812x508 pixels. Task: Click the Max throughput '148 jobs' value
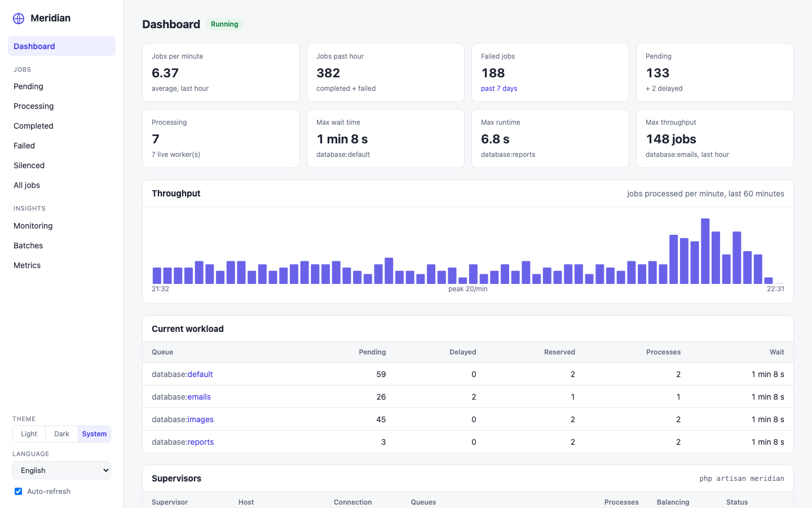671,139
